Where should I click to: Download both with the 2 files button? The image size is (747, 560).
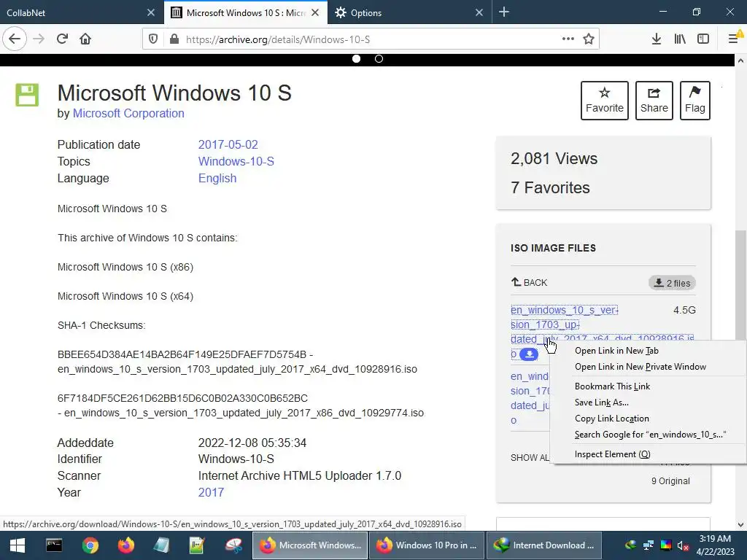coord(672,283)
